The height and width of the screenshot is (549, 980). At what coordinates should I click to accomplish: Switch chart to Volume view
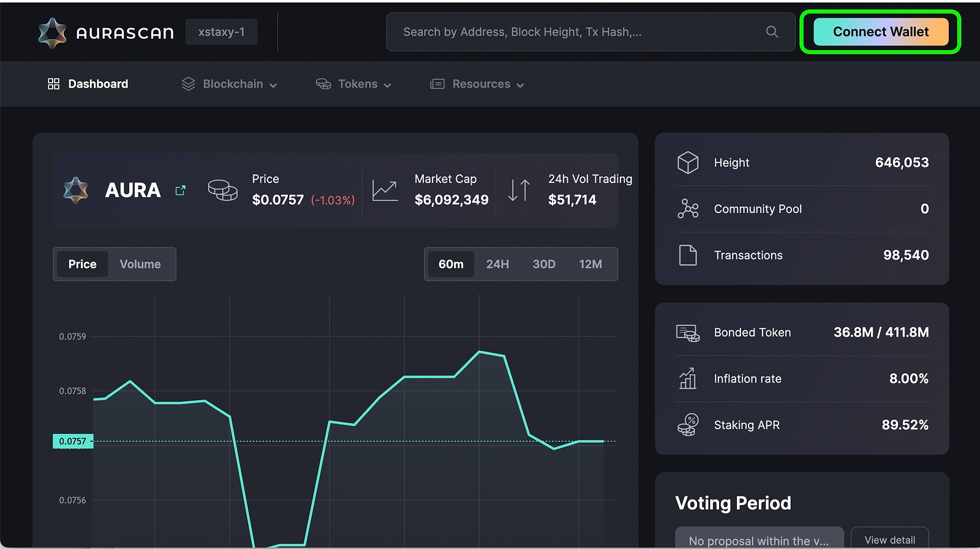(140, 264)
